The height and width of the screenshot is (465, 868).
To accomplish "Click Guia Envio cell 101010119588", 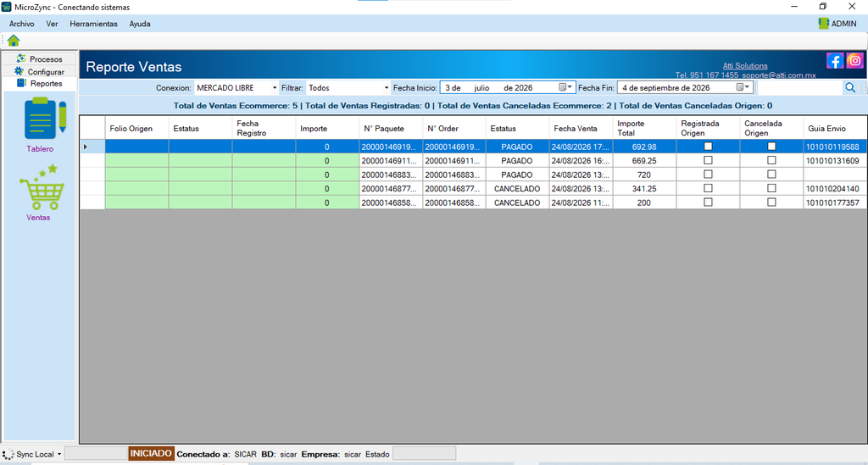I will click(835, 147).
